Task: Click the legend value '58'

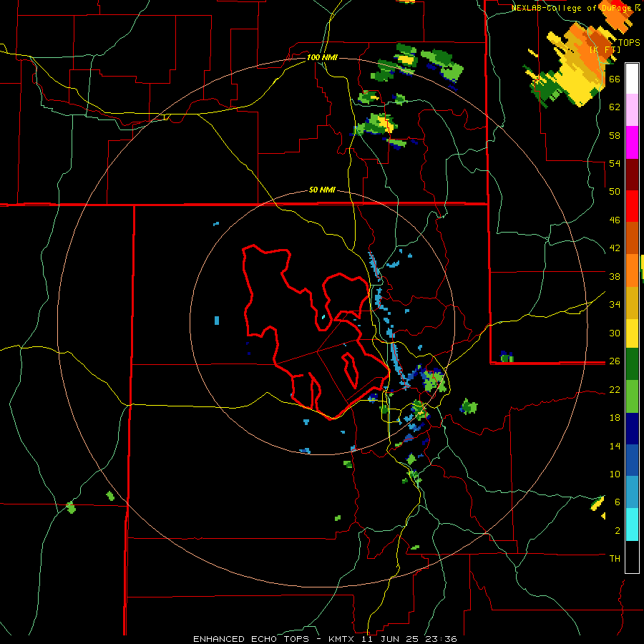Action: pos(615,135)
